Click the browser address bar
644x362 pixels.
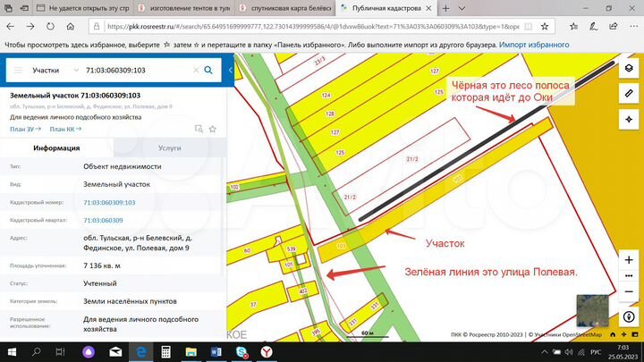coord(313,27)
